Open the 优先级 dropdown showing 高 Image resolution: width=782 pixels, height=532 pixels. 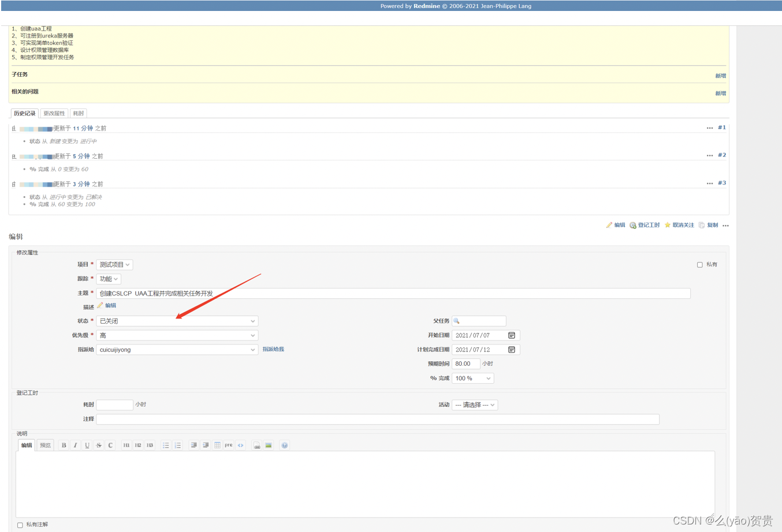[x=177, y=335]
